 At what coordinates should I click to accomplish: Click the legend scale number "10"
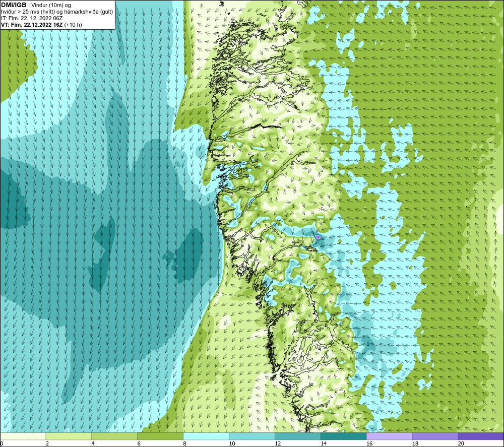tap(232, 443)
